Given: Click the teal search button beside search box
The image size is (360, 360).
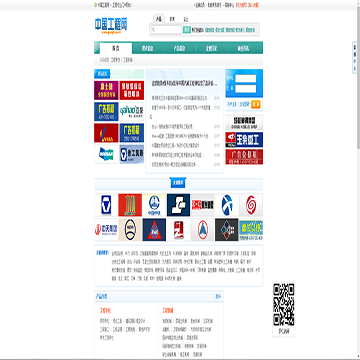Looking at the screenshot, I should (187, 30).
